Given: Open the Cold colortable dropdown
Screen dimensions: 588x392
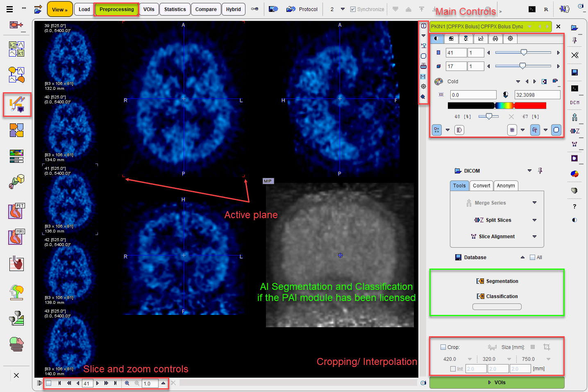Looking at the screenshot, I should coord(518,81).
